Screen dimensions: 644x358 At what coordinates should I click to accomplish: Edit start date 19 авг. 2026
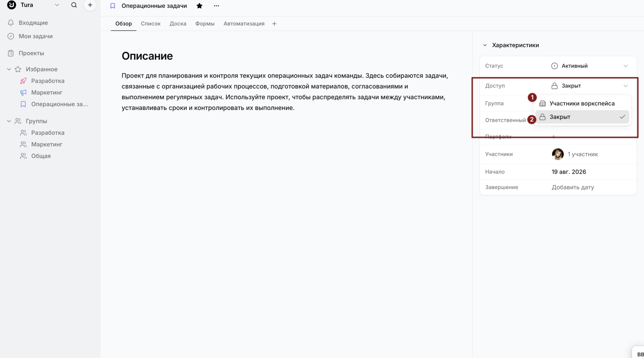click(569, 172)
